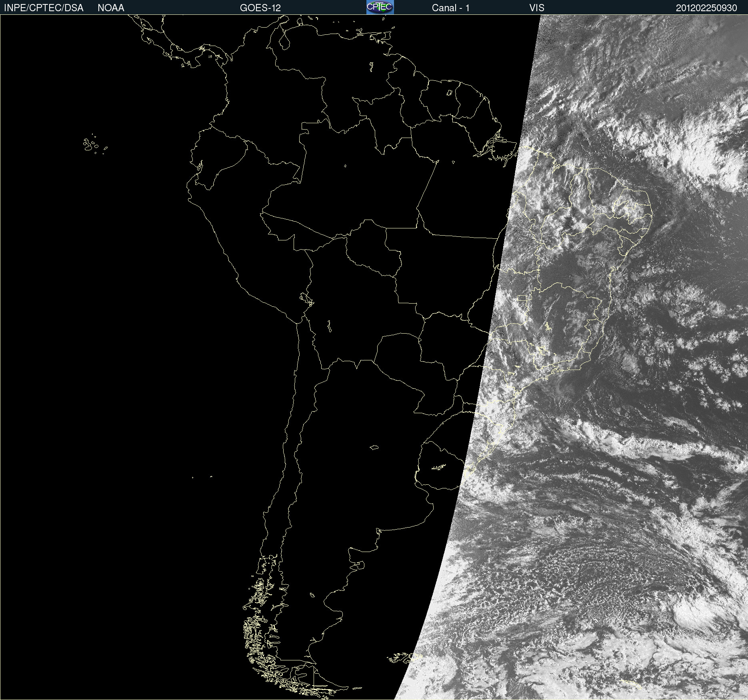Click the NOAA label in header

coord(111,8)
